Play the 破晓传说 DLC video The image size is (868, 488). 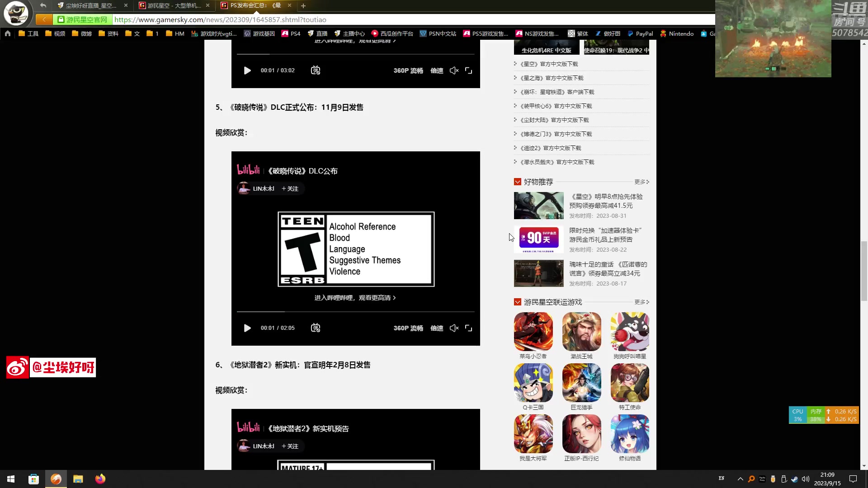tap(247, 328)
